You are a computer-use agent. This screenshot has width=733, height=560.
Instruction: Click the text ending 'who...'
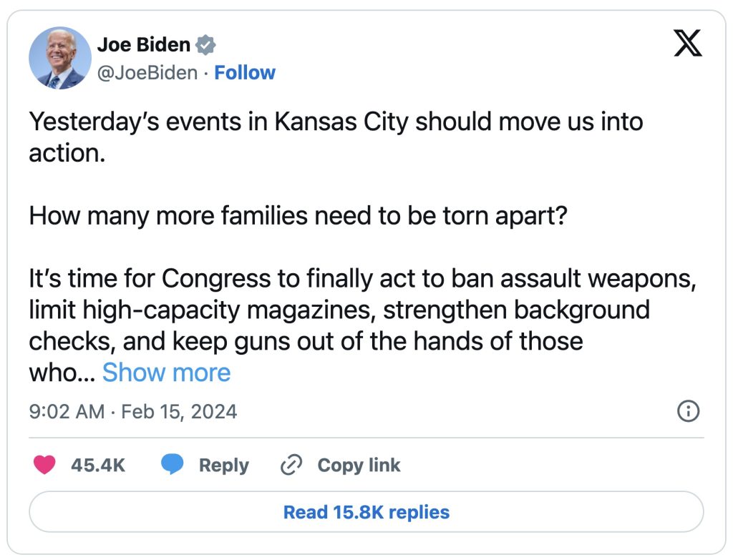tap(61, 373)
